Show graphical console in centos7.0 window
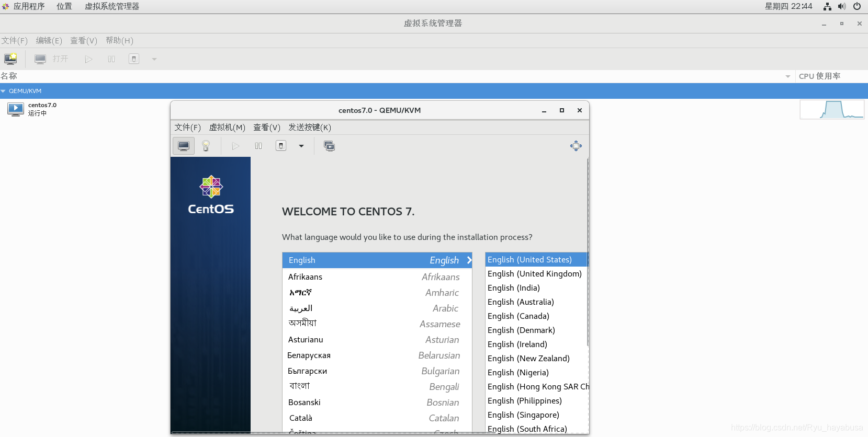The image size is (868, 437). [184, 146]
